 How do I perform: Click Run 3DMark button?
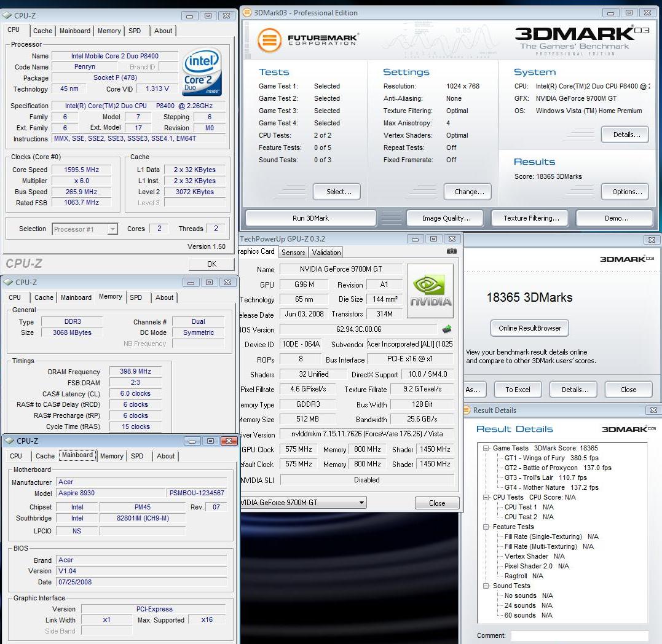click(x=311, y=218)
